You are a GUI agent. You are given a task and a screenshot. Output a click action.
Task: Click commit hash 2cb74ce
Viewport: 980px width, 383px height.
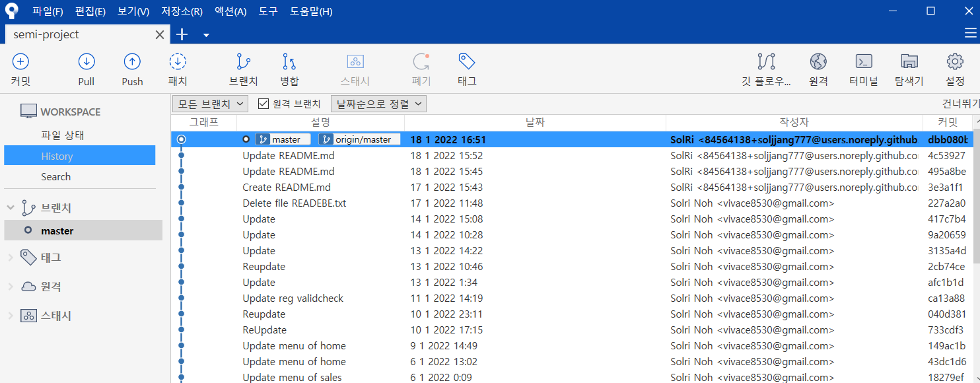(946, 267)
